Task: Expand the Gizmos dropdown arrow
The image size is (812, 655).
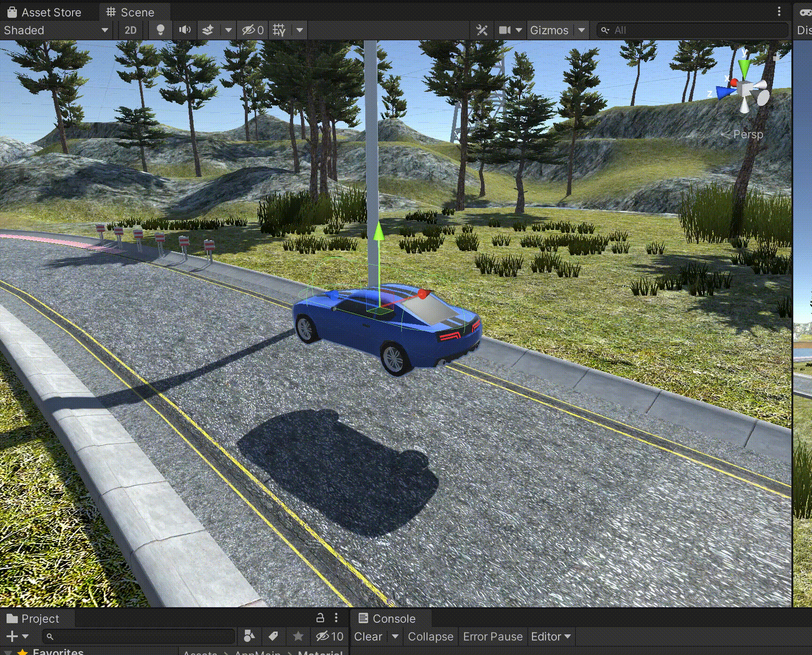Action: click(x=582, y=30)
